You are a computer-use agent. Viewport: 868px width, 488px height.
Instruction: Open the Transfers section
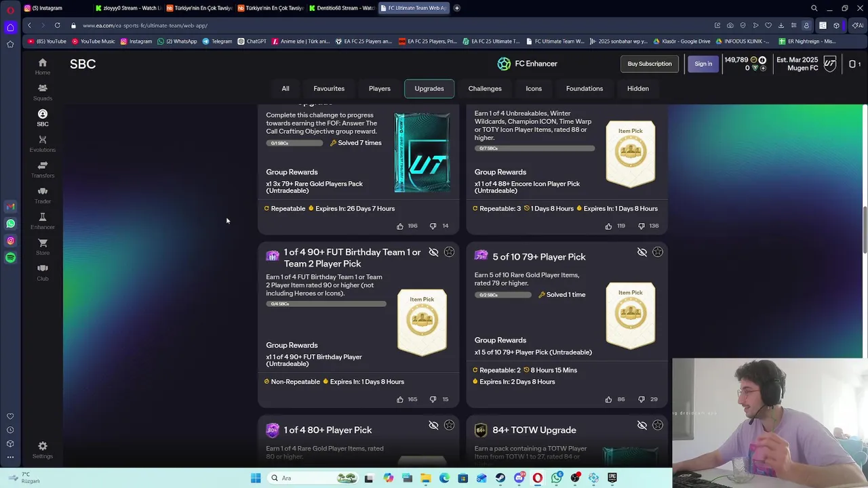43,169
